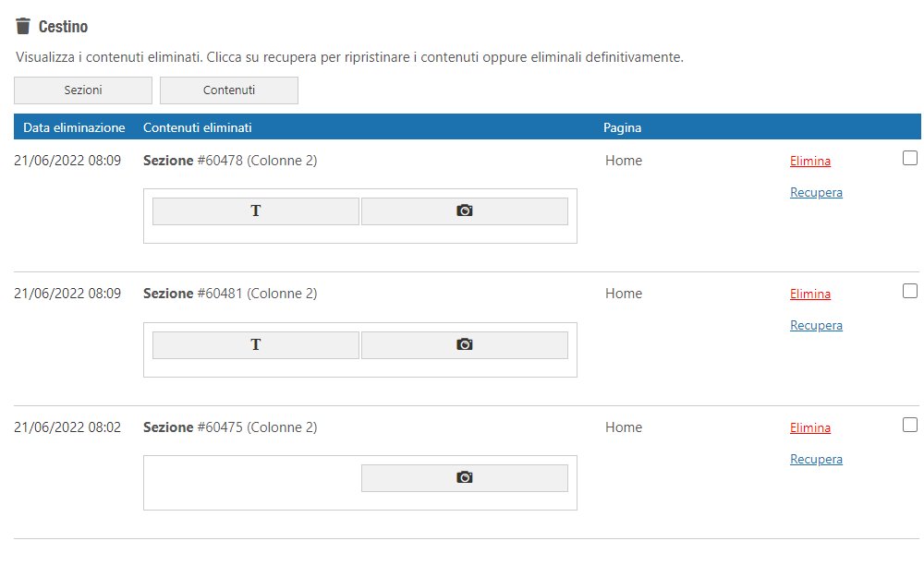Click Recupera for section #60475
The height and width of the screenshot is (565, 924).
coord(816,459)
